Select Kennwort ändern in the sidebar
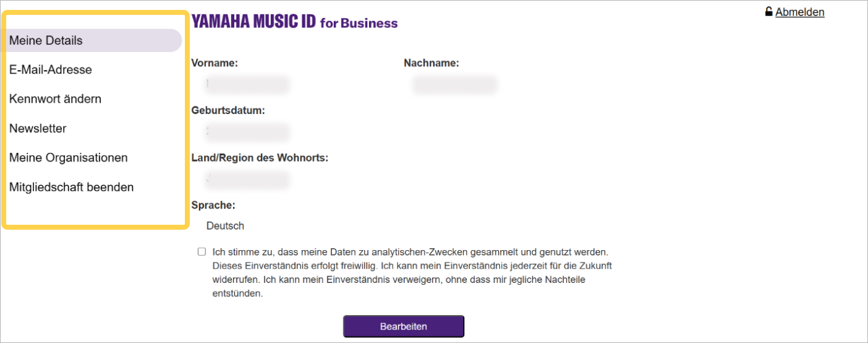Viewport: 868px width, 343px height. click(55, 99)
